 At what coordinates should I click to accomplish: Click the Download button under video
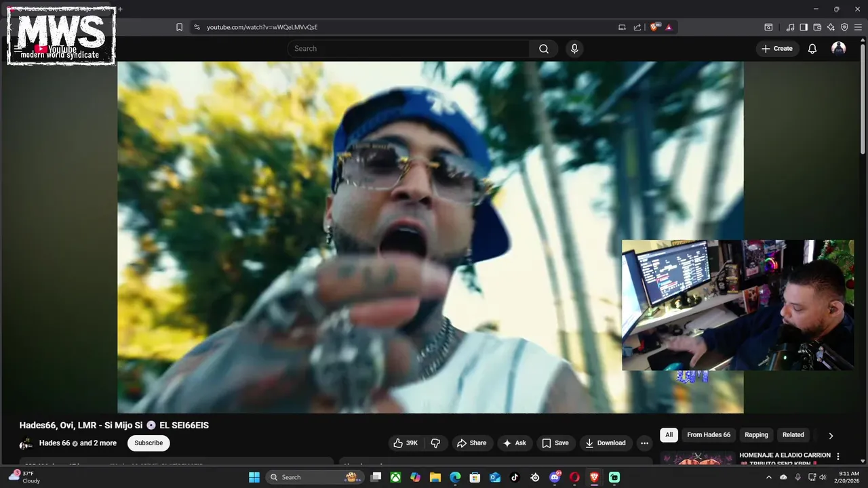pyautogui.click(x=606, y=443)
